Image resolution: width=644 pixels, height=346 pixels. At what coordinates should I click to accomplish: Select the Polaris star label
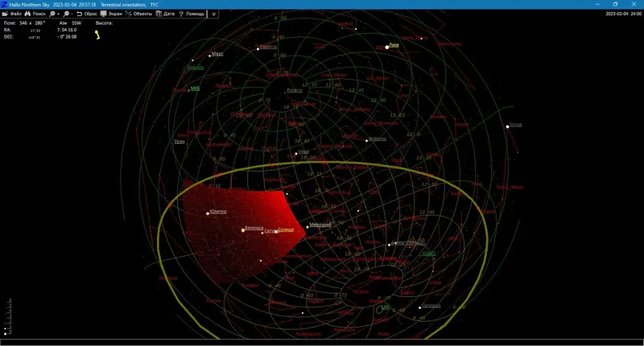(294, 90)
